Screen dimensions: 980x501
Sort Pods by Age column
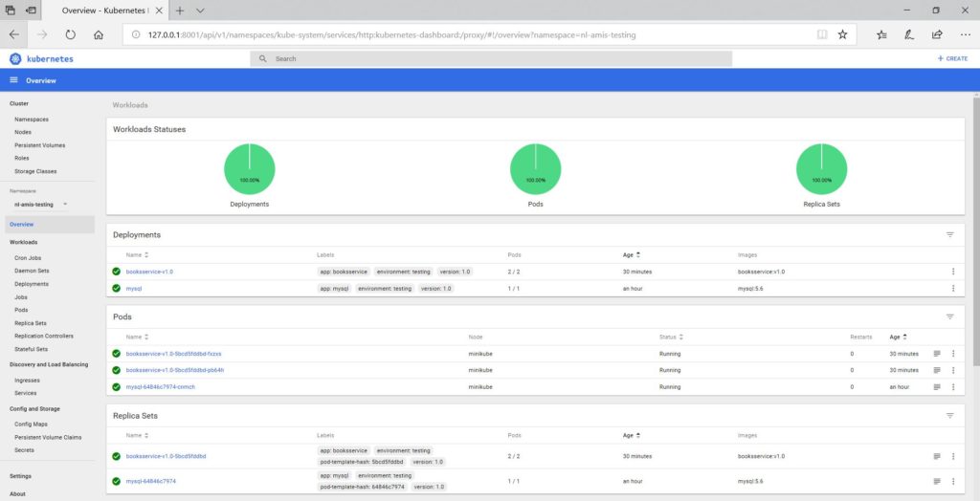[905, 337]
